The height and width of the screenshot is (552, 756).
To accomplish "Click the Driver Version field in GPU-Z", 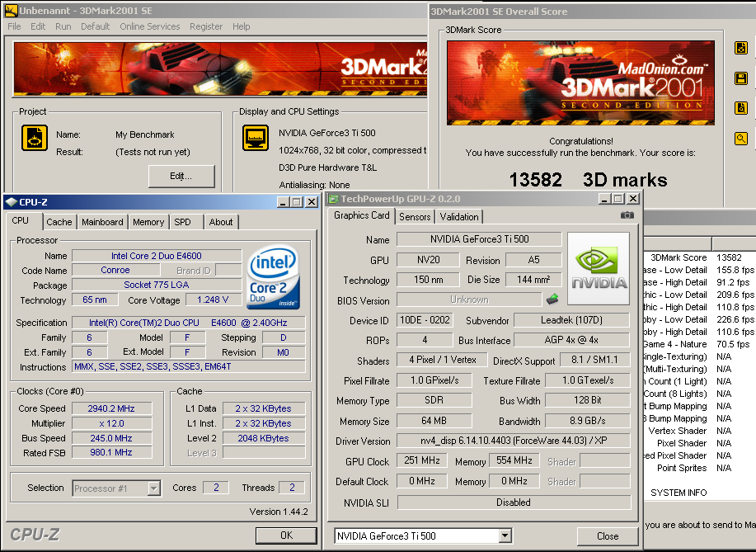I will (x=514, y=441).
